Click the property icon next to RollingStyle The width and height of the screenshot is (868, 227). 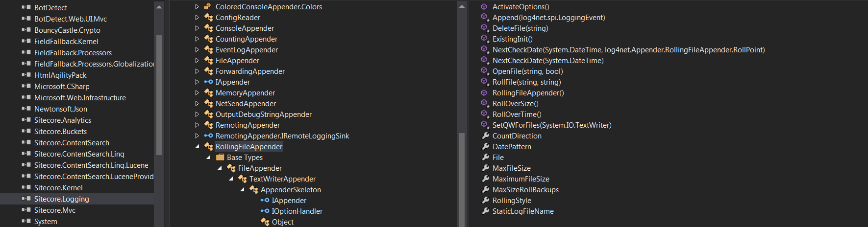pyautogui.click(x=486, y=201)
